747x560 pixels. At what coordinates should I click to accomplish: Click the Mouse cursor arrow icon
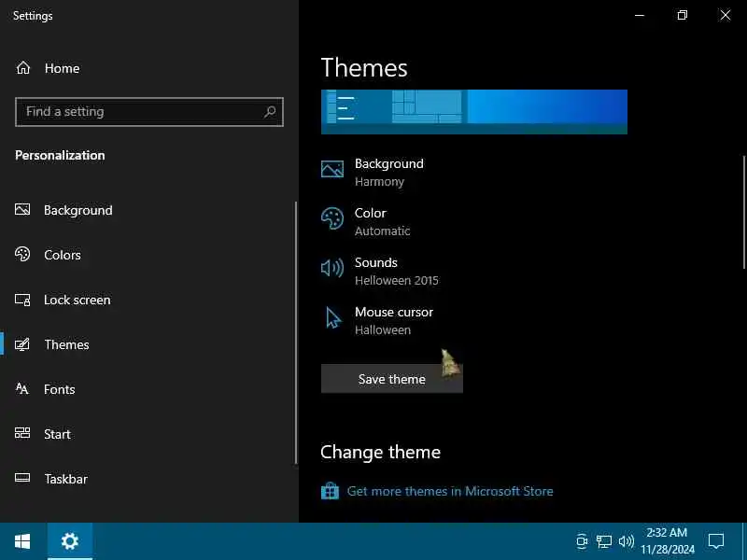(x=333, y=317)
